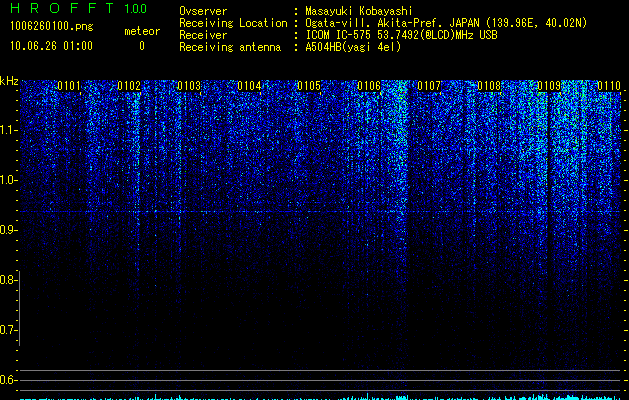Viewport: 629px width, 400px height.
Task: Click the kHz axis unit label
Action: 9,81
